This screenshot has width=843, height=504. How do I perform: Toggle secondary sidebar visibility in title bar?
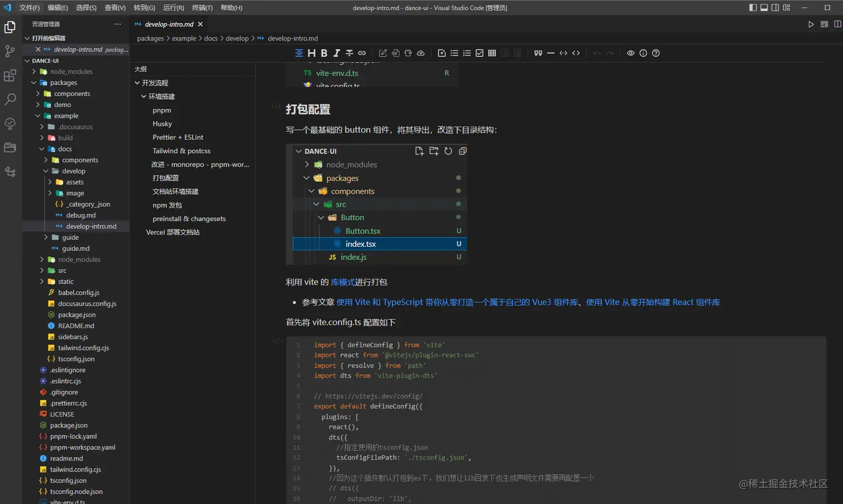click(x=775, y=7)
